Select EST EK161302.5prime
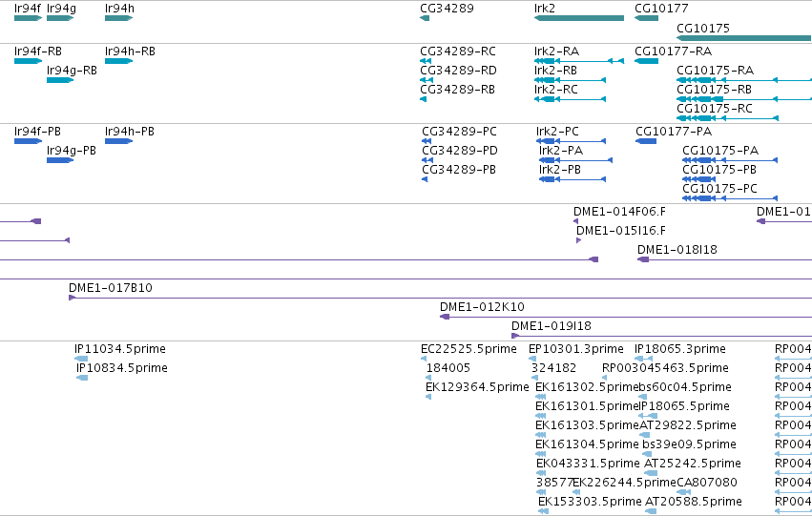 point(586,387)
